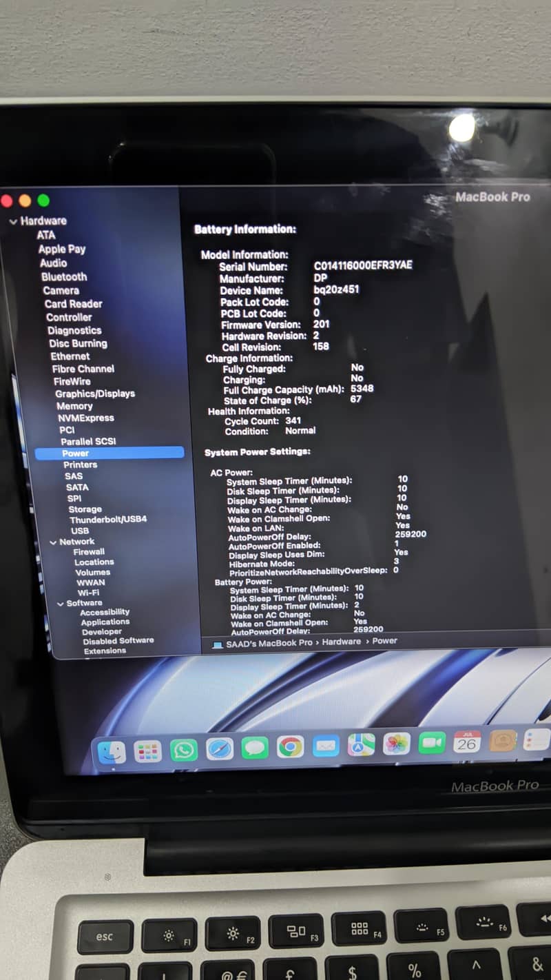Select FireWire in the sidebar
Image resolution: width=551 pixels, height=980 pixels.
(x=72, y=381)
